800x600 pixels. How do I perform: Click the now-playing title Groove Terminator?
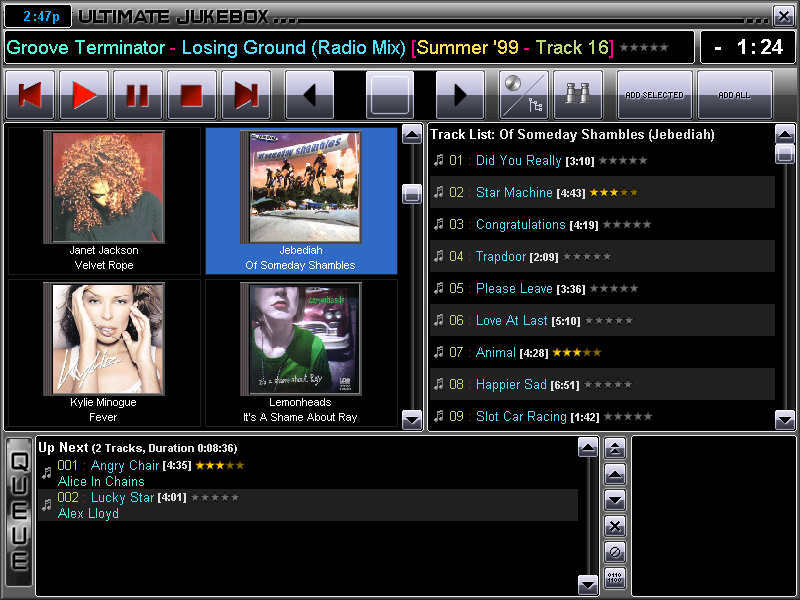click(x=85, y=47)
